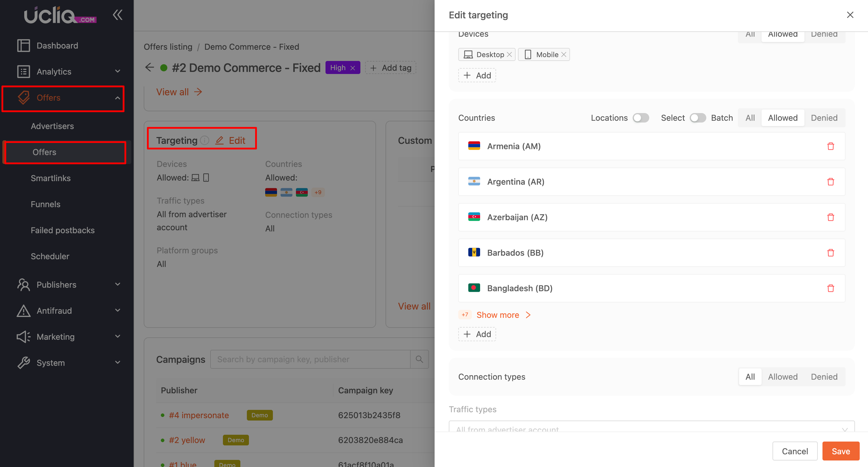The image size is (868, 467).
Task: Go back using the left arrow icon
Action: point(150,67)
